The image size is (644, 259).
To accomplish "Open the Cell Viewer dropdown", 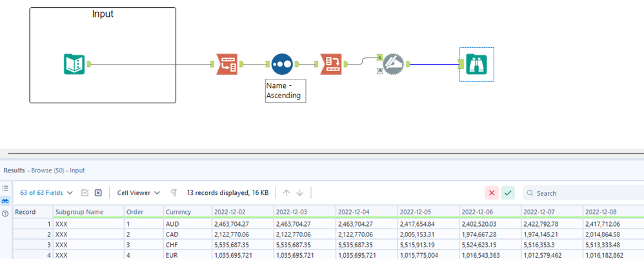I will tap(138, 193).
